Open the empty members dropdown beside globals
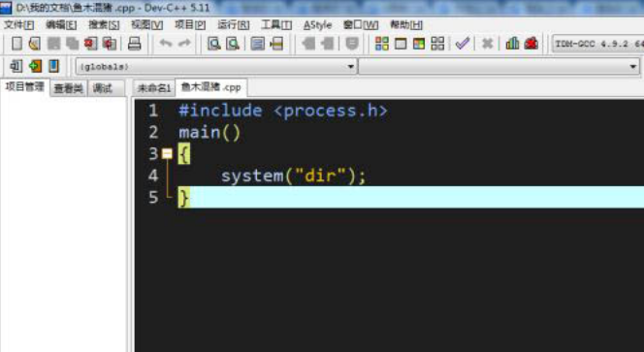 (x=499, y=67)
